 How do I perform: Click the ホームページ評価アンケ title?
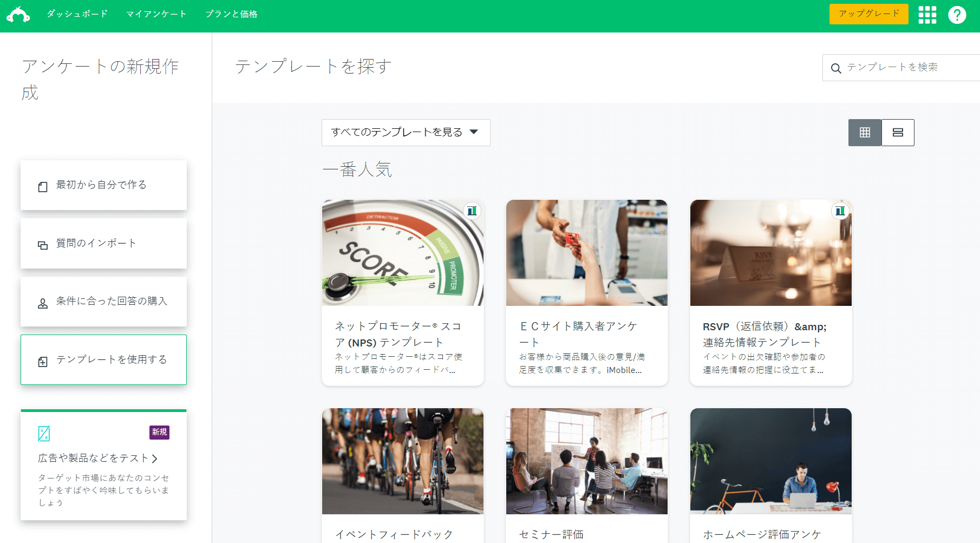762,534
